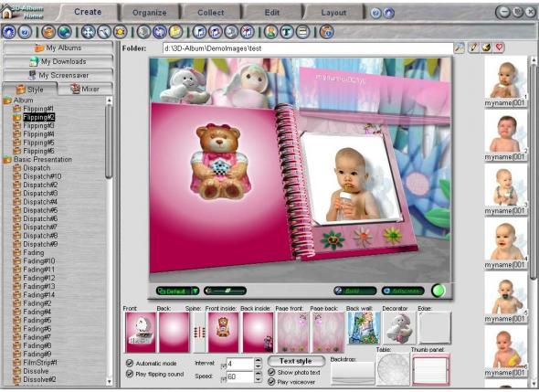Click the yellow folder toolbar icon
Image resolution: width=539 pixels, height=392 pixels.
pyautogui.click(x=175, y=32)
